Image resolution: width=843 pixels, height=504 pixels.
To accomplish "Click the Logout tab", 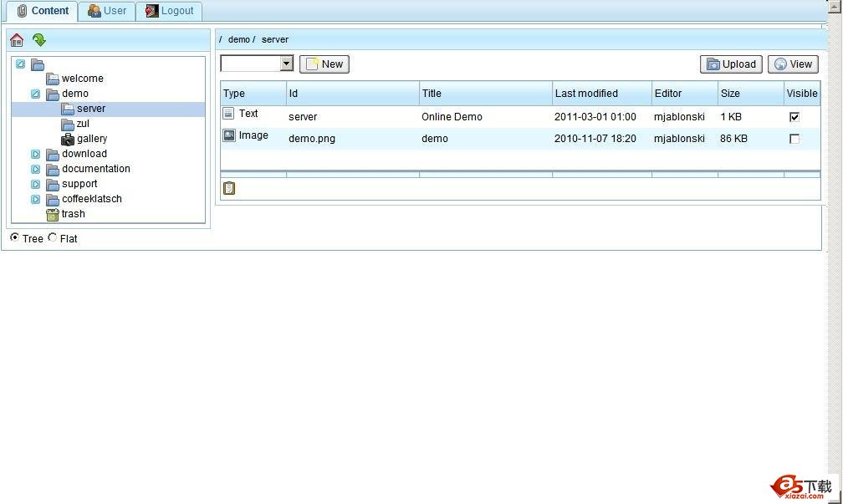I will click(169, 11).
